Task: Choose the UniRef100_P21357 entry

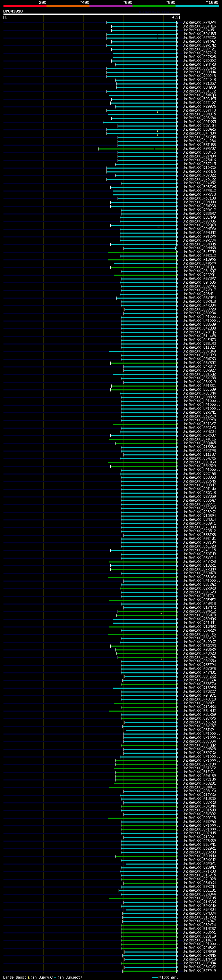Action: (x=199, y=84)
